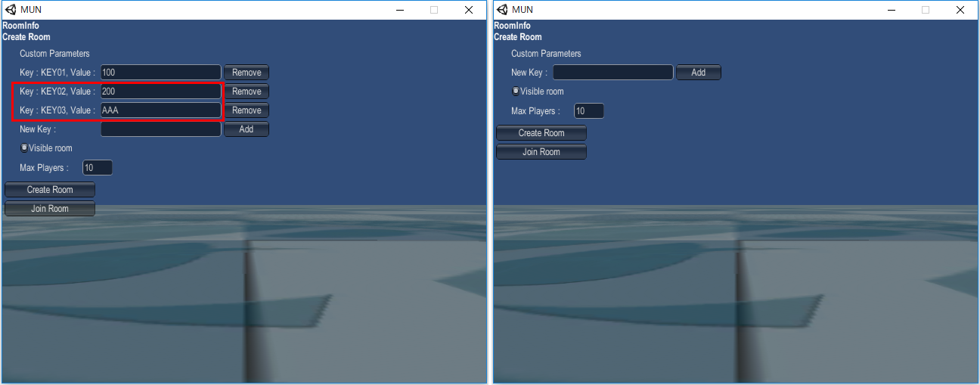The height and width of the screenshot is (385, 980).
Task: Click RoomInfo label in left window
Action: click(x=21, y=26)
